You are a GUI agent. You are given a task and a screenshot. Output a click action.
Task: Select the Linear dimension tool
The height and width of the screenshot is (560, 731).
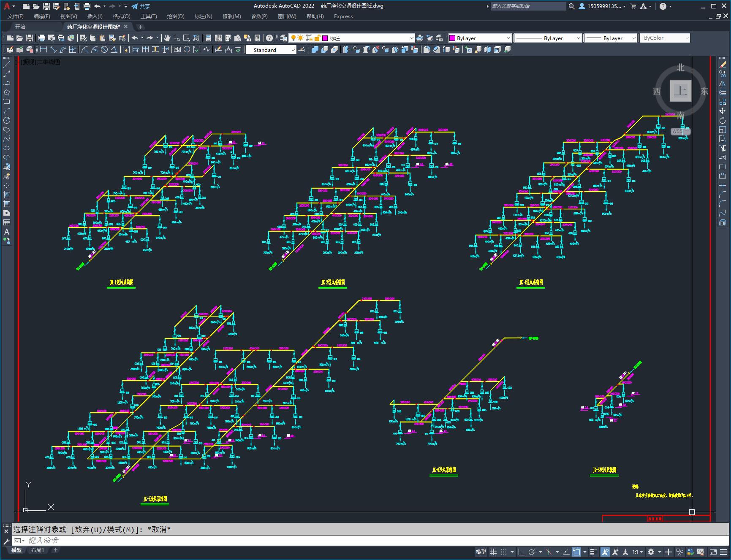(43, 49)
